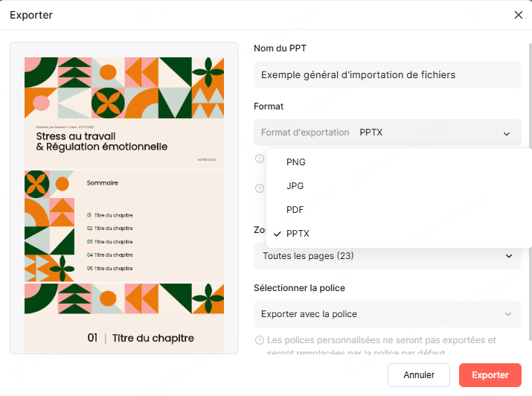
Task: Click the second info icon under Format
Action: pyautogui.click(x=260, y=188)
